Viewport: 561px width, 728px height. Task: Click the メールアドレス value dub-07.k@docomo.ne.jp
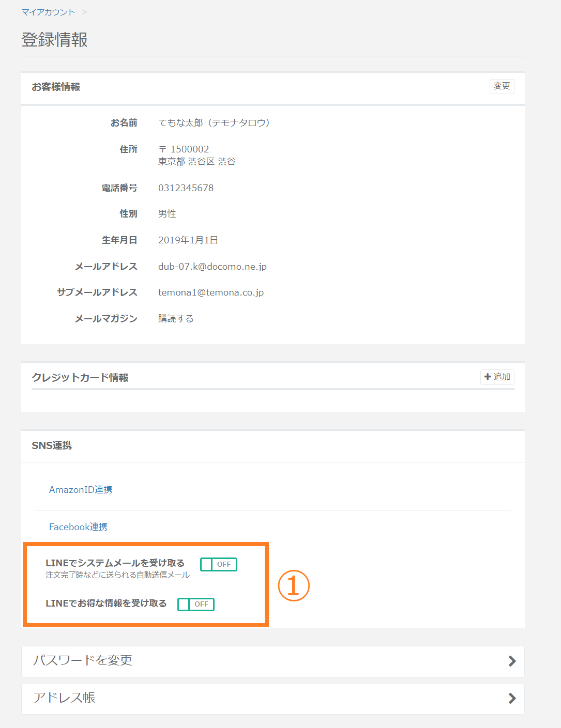[x=213, y=267]
